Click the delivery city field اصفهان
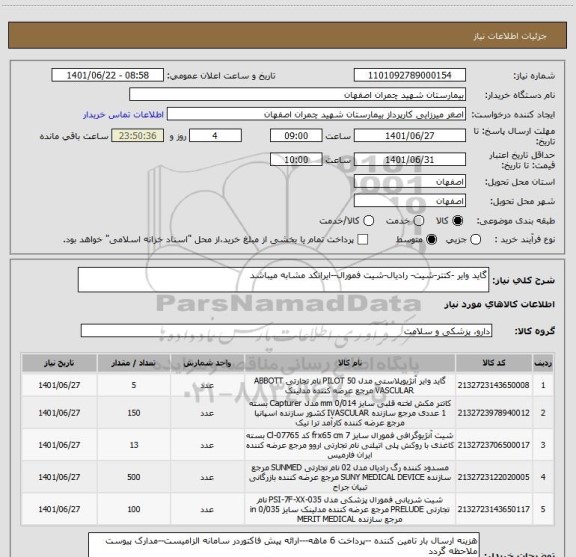Viewport: 576px width, 557px height. click(x=410, y=201)
